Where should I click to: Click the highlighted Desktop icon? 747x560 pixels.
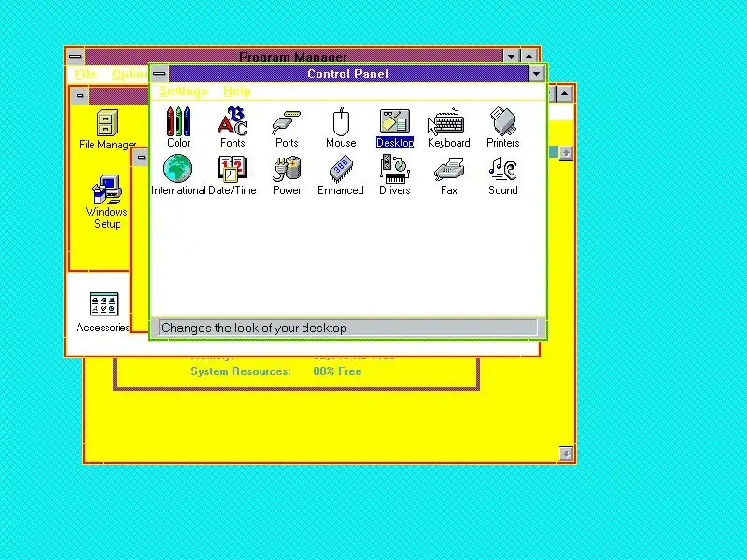[394, 127]
